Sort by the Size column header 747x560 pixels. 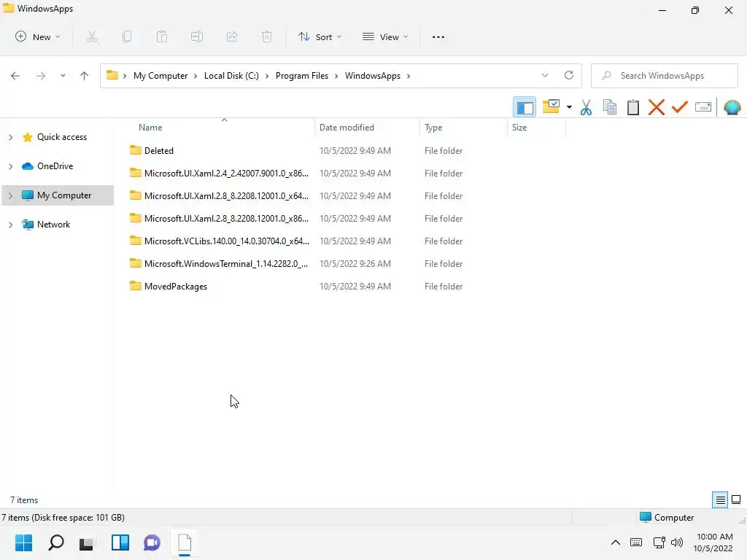click(x=519, y=128)
